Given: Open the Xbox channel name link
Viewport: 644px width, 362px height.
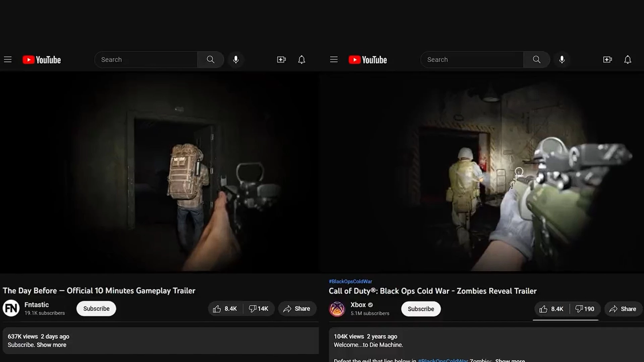Looking at the screenshot, I should click(x=358, y=305).
